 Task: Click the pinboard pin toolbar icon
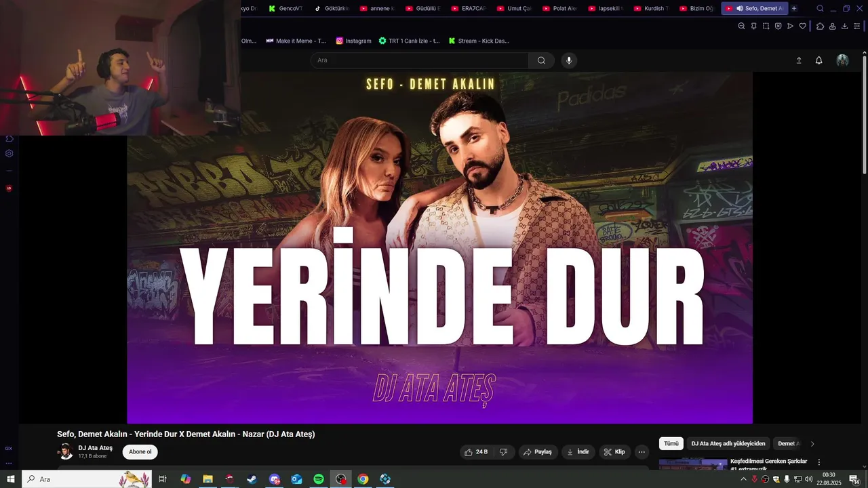(x=753, y=26)
